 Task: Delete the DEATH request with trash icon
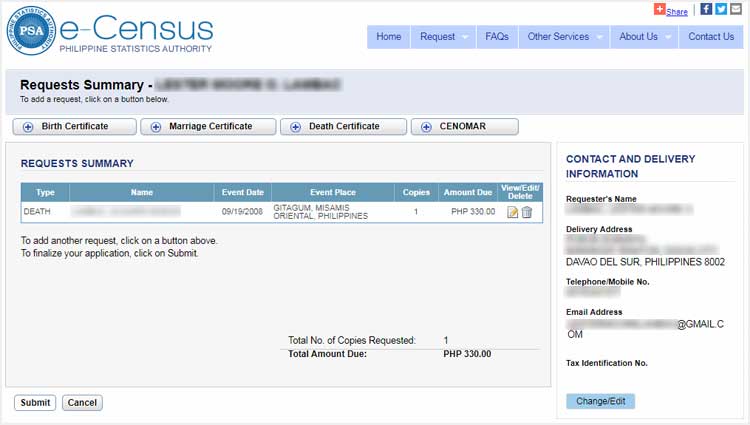click(527, 212)
